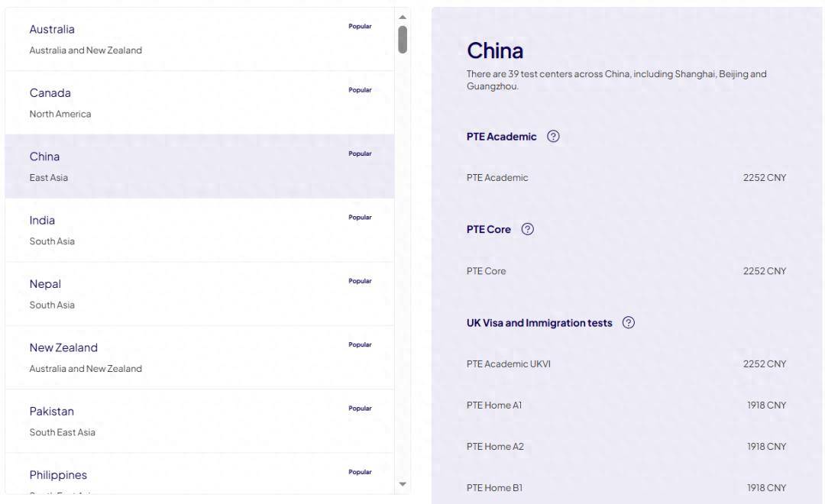This screenshot has height=504, width=825.
Task: Click the PTE Home A1 label
Action: [x=494, y=405]
